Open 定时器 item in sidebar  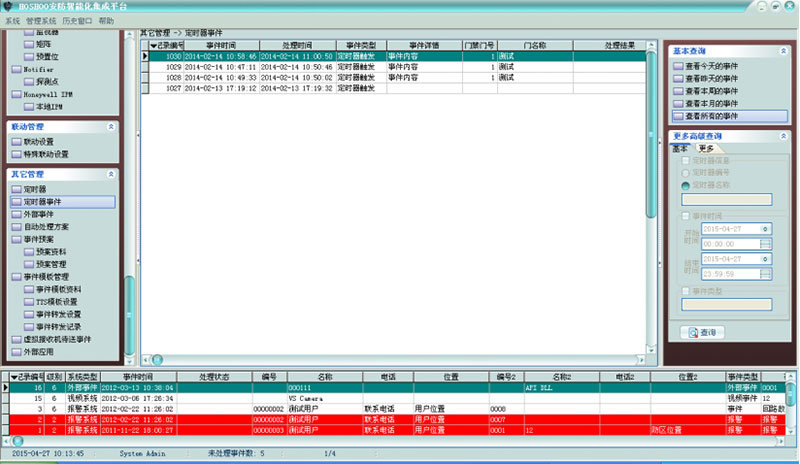pos(35,189)
